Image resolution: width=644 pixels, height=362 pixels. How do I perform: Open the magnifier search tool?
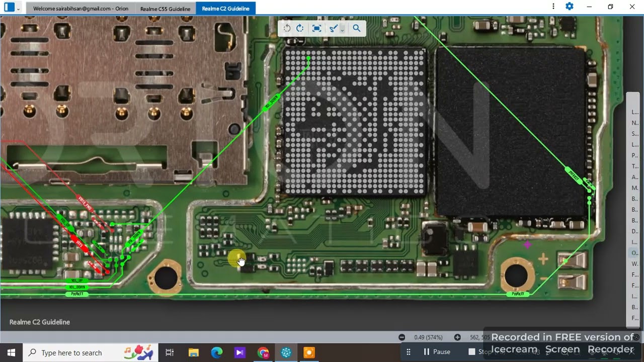pos(357,28)
